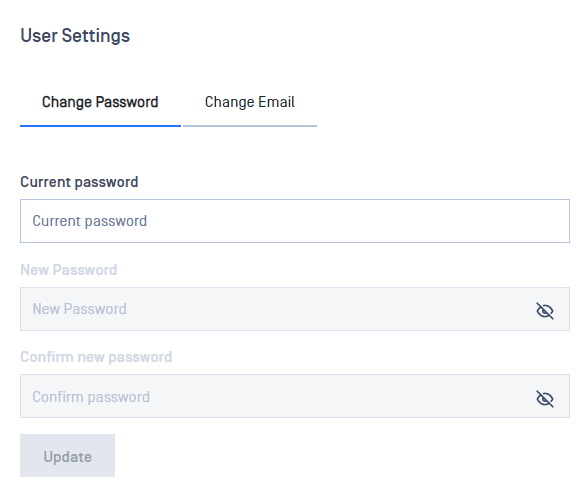Click into the New Password input box
Image resolution: width=585 pixels, height=495 pixels.
[x=295, y=309]
